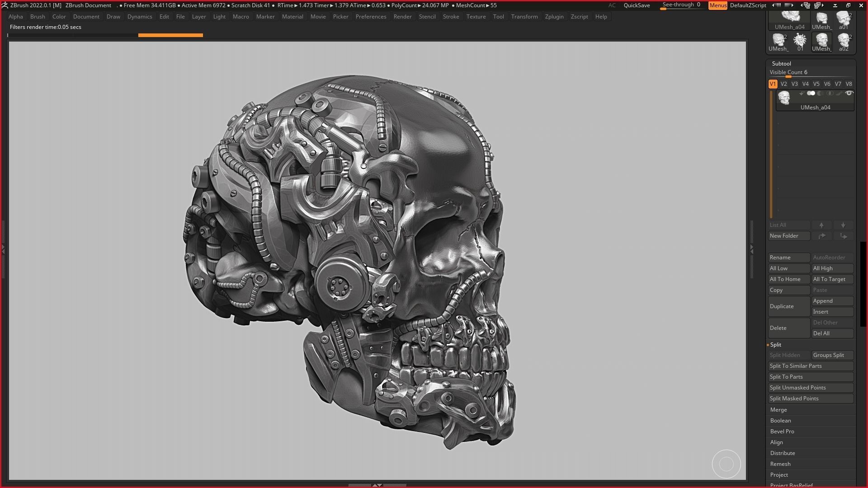Click the load previous user interface layout icon
Image resolution: width=868 pixels, height=488 pixels.
(806, 5)
